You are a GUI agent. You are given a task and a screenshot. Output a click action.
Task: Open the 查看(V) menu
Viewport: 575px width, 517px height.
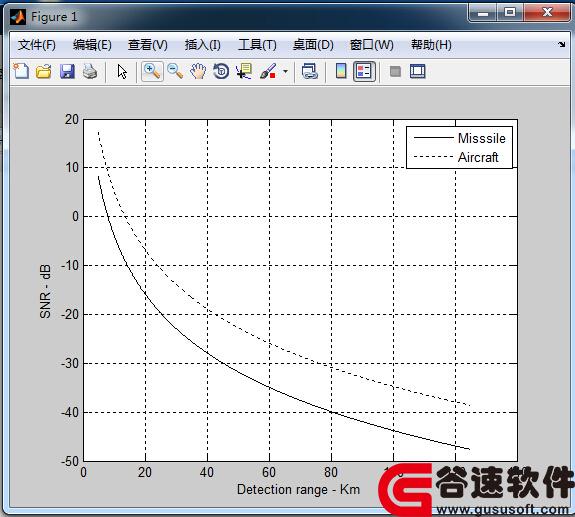coord(148,45)
